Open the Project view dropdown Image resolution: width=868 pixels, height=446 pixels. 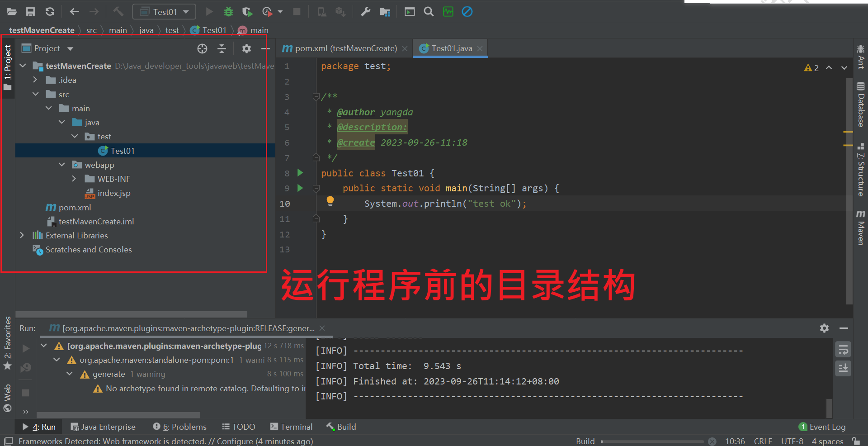click(47, 48)
